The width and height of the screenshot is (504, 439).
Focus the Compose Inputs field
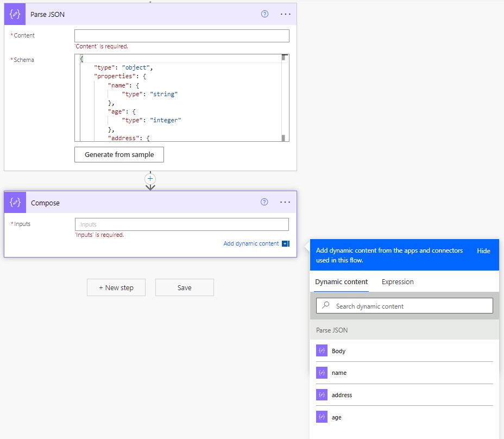click(x=182, y=224)
